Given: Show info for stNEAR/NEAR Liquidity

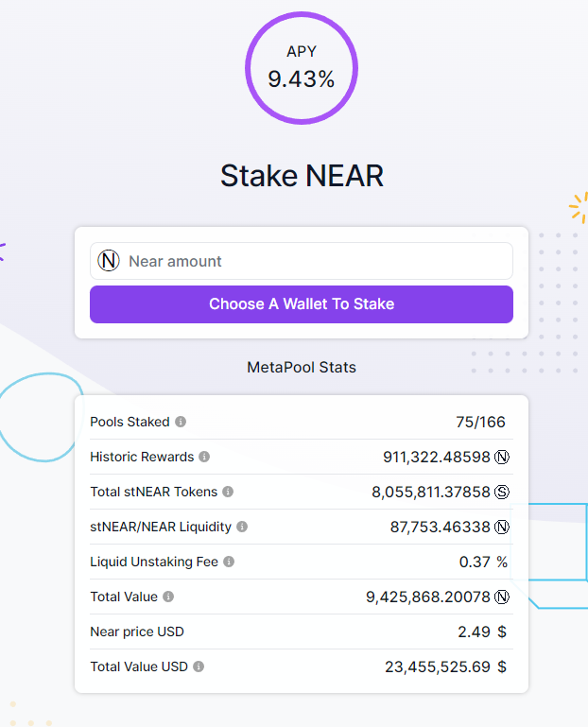Looking at the screenshot, I should click(242, 527).
